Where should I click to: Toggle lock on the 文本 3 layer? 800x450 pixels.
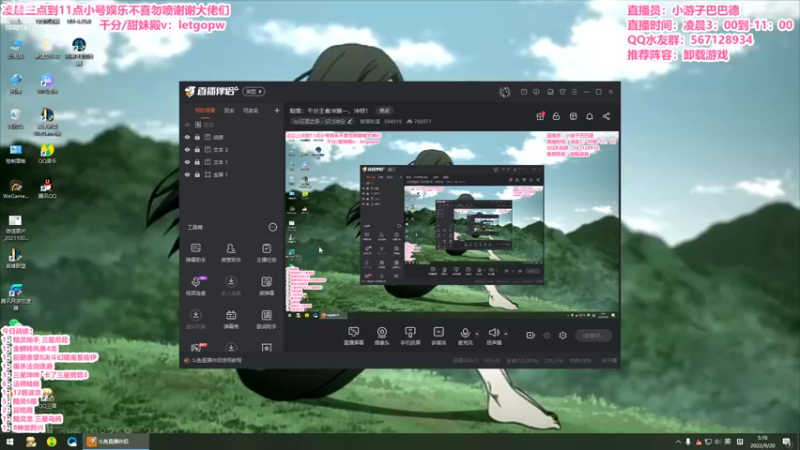click(x=197, y=149)
